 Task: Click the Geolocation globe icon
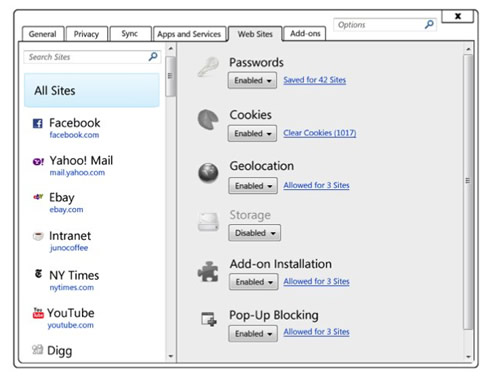pyautogui.click(x=208, y=173)
